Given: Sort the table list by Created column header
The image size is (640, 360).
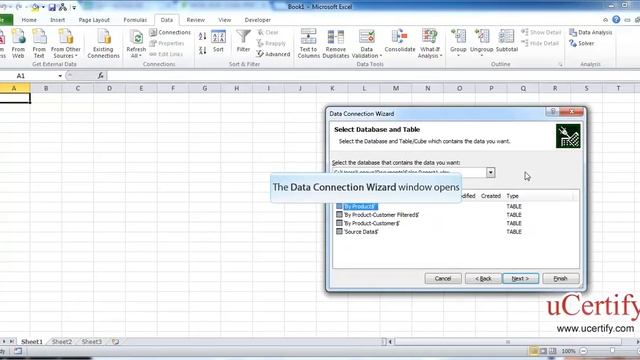Looking at the screenshot, I should pyautogui.click(x=491, y=196).
